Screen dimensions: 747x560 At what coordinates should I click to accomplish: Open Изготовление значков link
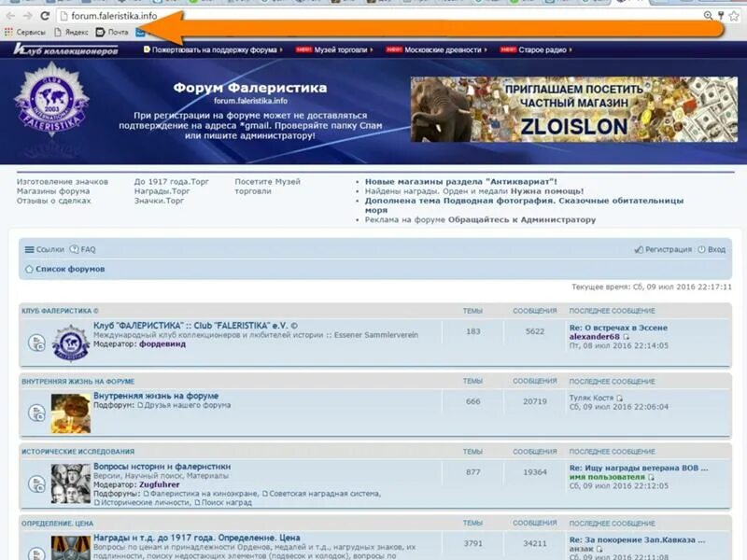[63, 181]
